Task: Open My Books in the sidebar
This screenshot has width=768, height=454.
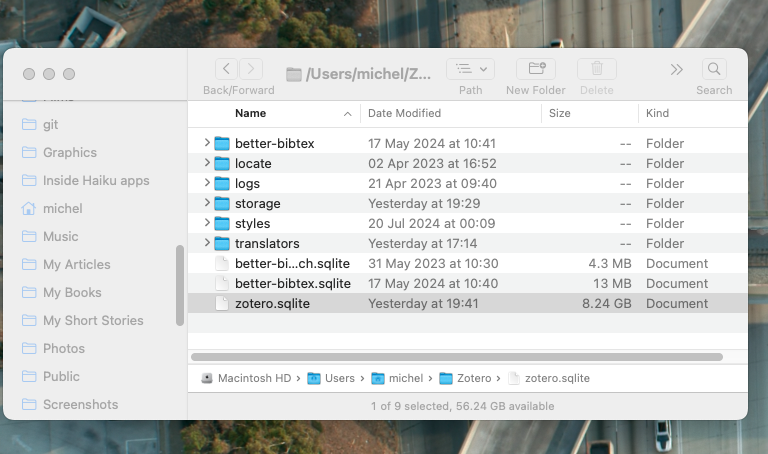Action: (72, 292)
